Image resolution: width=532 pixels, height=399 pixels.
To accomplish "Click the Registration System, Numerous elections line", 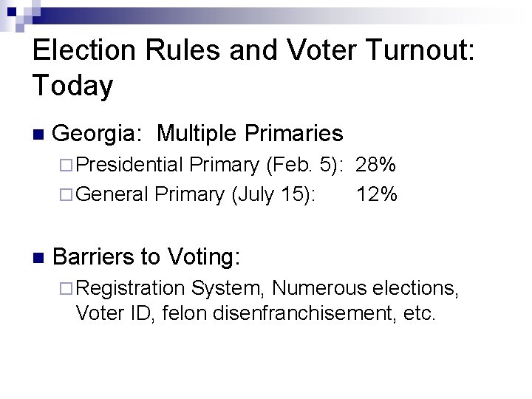I will pyautogui.click(x=267, y=287).
